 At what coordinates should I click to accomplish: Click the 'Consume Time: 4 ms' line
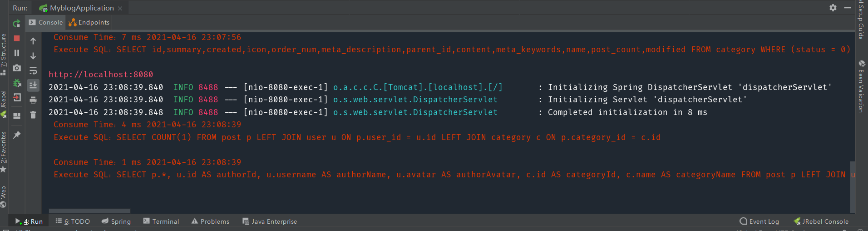[147, 124]
